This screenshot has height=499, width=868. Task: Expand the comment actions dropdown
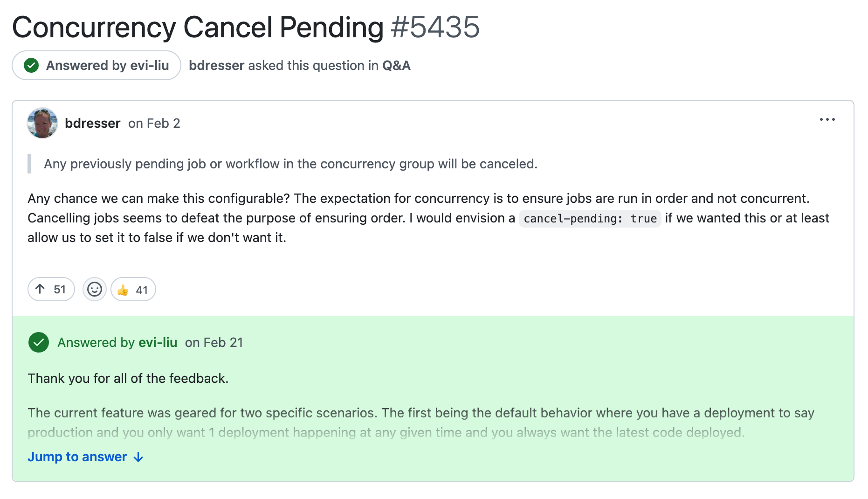(x=827, y=120)
